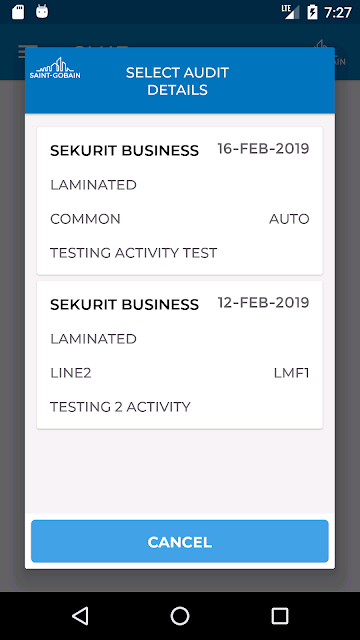Tap the COMMON line label

85,219
